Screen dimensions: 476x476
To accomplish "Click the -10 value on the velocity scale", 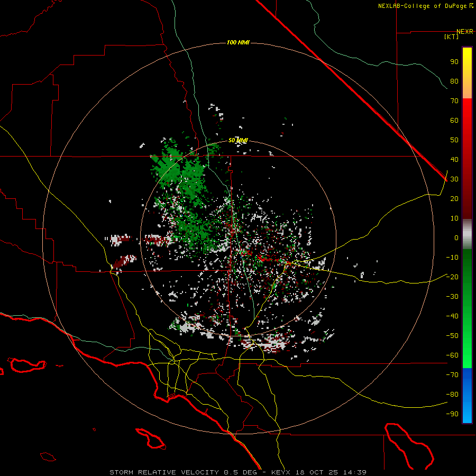I will pyautogui.click(x=452, y=258).
